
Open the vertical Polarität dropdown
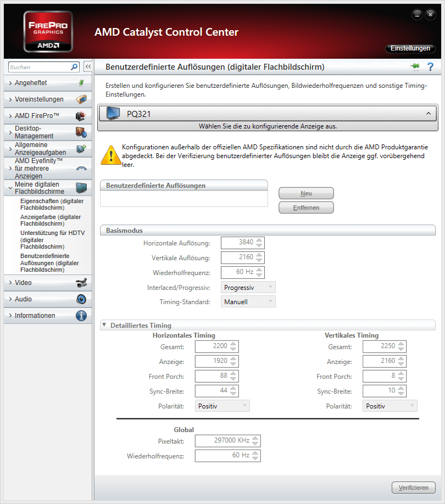click(x=390, y=406)
